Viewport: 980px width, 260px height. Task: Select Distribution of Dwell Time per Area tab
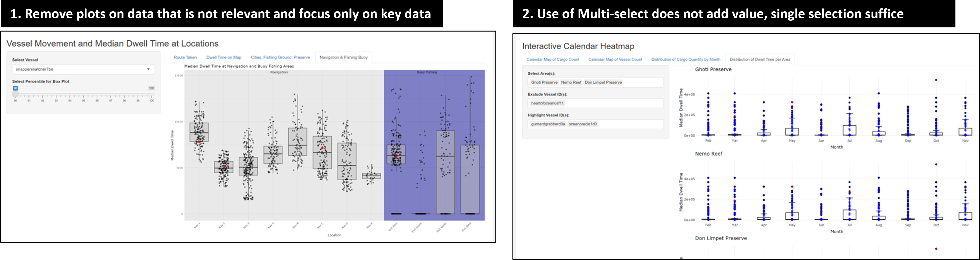(760, 60)
